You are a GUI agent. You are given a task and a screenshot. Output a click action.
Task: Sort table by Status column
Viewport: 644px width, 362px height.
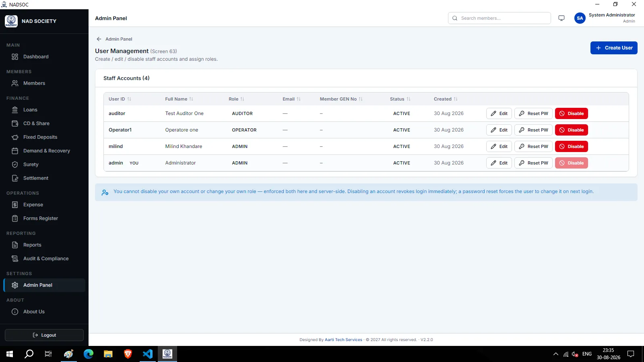(400, 99)
